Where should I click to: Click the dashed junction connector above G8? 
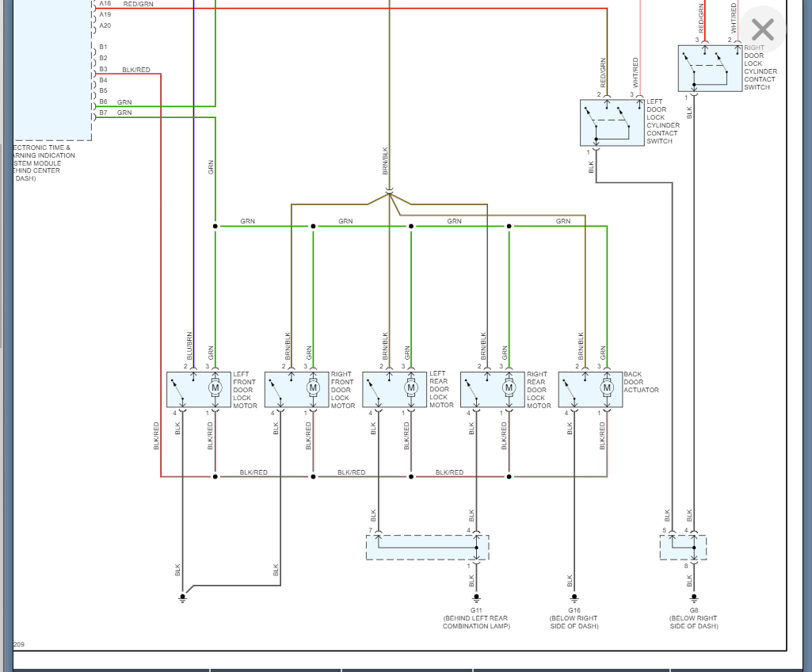coord(683,548)
